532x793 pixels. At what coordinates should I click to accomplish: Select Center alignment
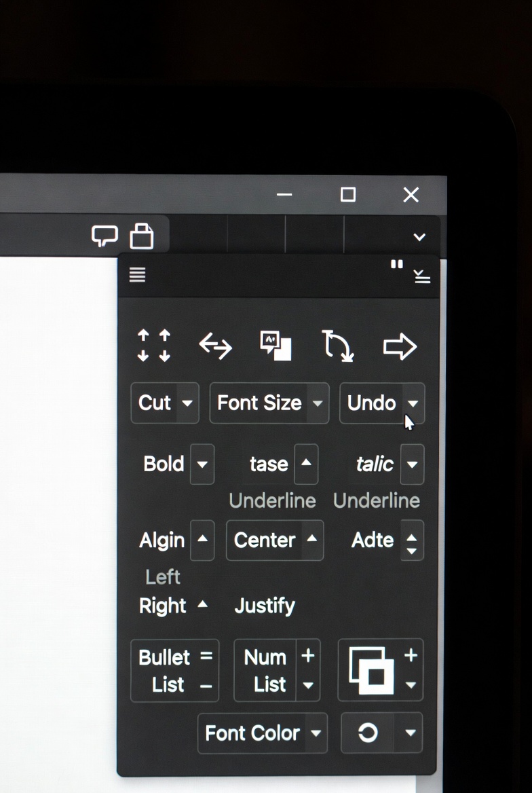265,540
